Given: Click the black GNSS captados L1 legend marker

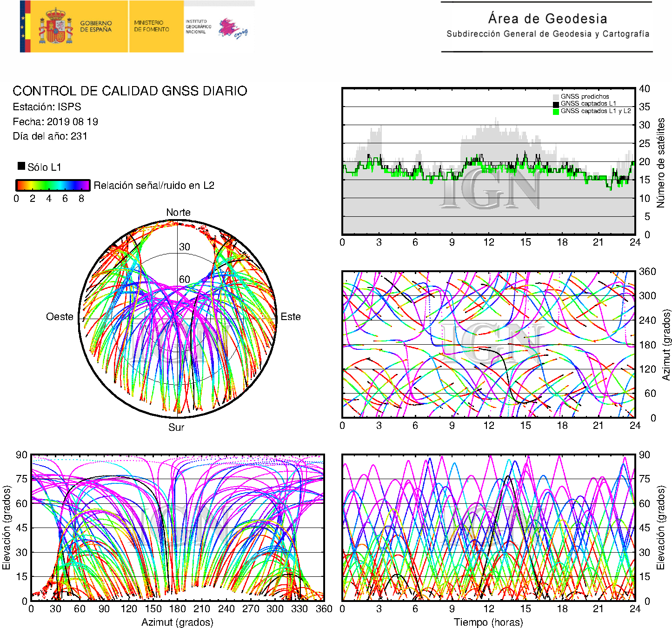Looking at the screenshot, I should [x=556, y=104].
